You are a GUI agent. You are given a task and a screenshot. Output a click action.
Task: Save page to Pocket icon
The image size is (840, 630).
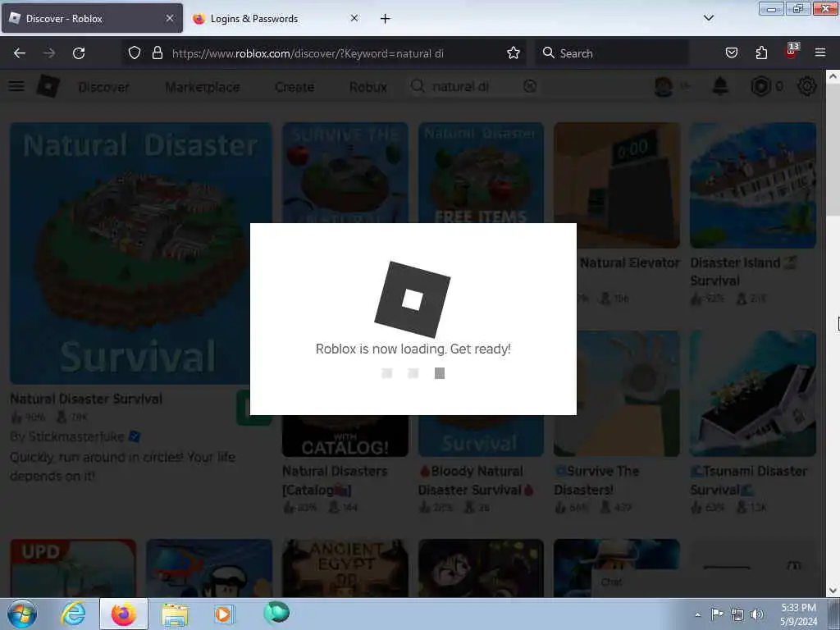[731, 53]
